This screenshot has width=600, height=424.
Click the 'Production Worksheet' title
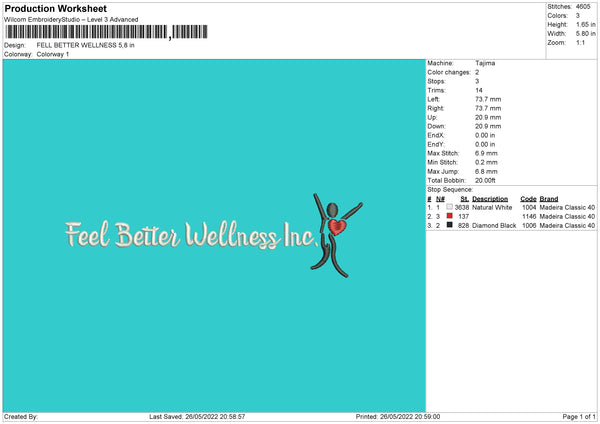(x=55, y=8)
